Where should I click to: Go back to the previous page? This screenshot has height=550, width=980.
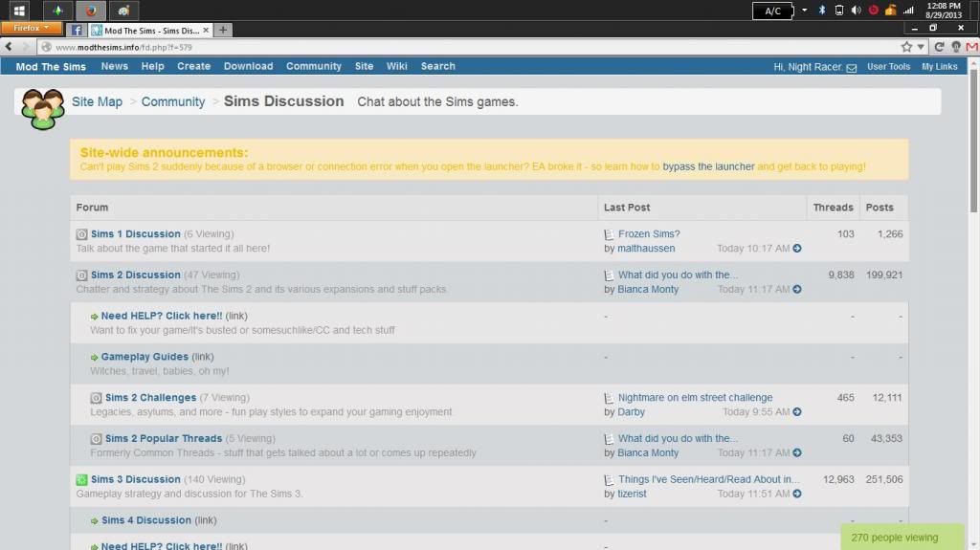(9, 47)
